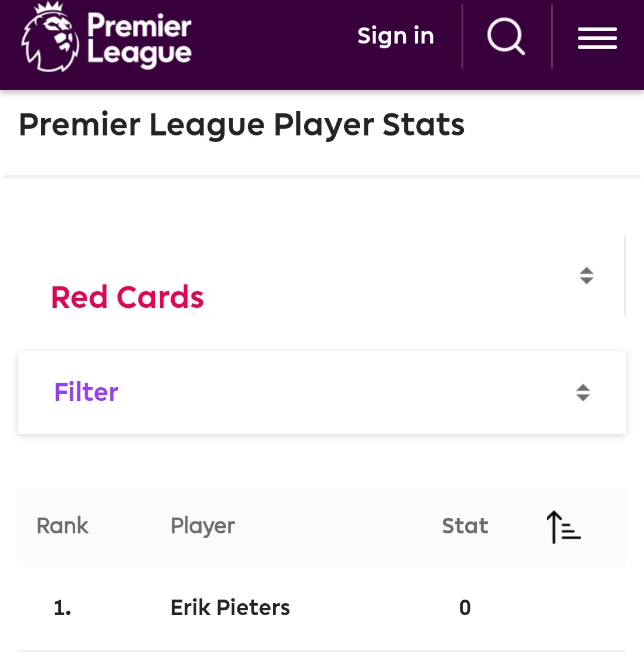Click rank number 1. in table
Viewport: 644px width, 670px height.
tap(63, 608)
